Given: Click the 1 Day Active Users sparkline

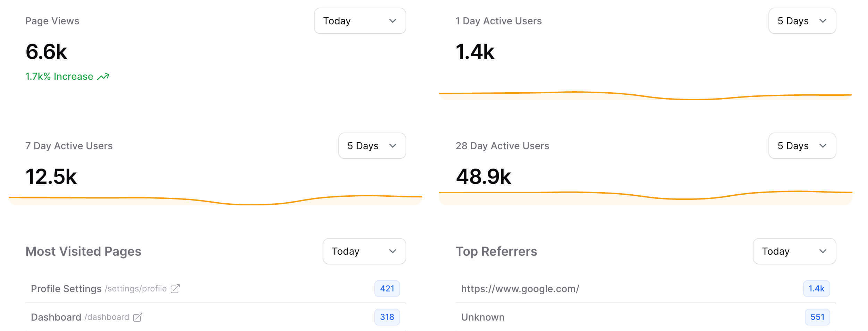Looking at the screenshot, I should click(645, 95).
